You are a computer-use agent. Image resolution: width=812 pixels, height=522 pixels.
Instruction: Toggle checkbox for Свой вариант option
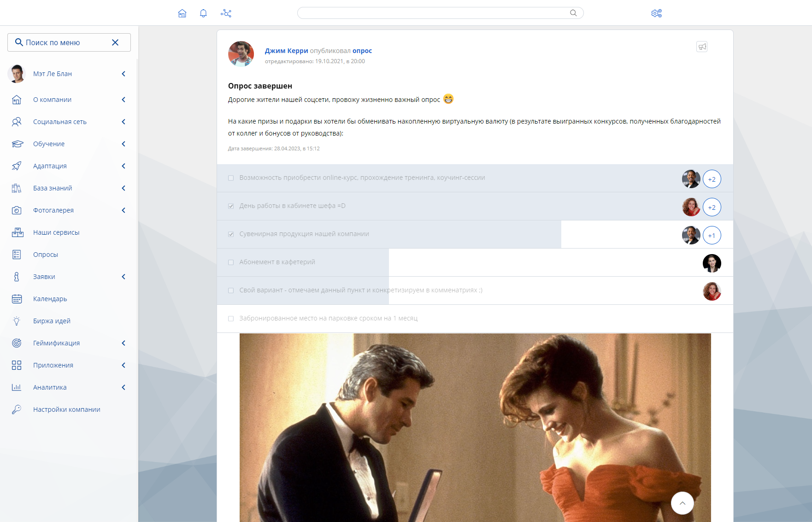click(231, 291)
